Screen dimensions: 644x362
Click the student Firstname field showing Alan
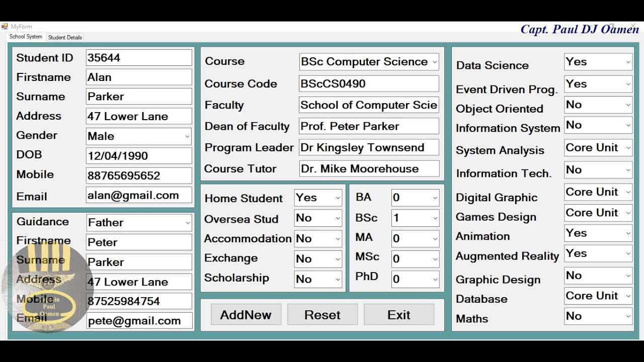(139, 77)
